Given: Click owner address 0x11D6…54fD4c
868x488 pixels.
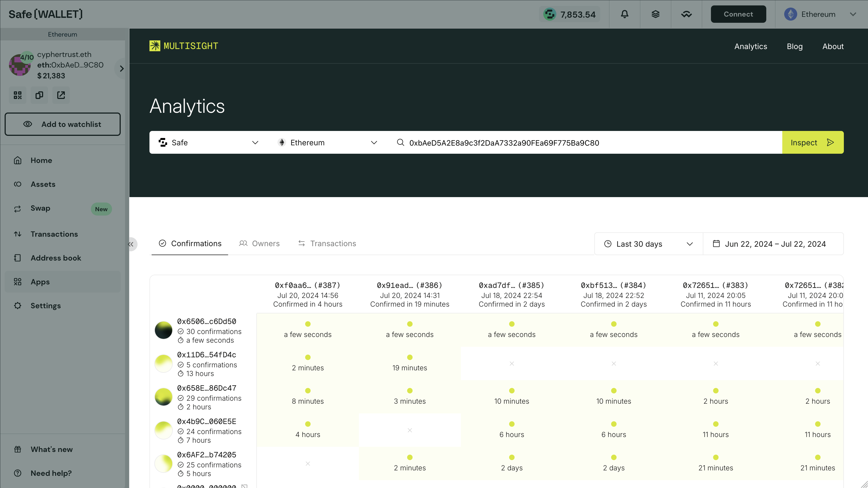Looking at the screenshot, I should (x=206, y=355).
